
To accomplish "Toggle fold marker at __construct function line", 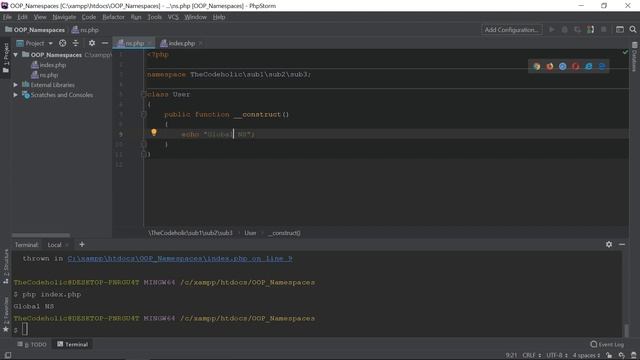I will (x=144, y=114).
